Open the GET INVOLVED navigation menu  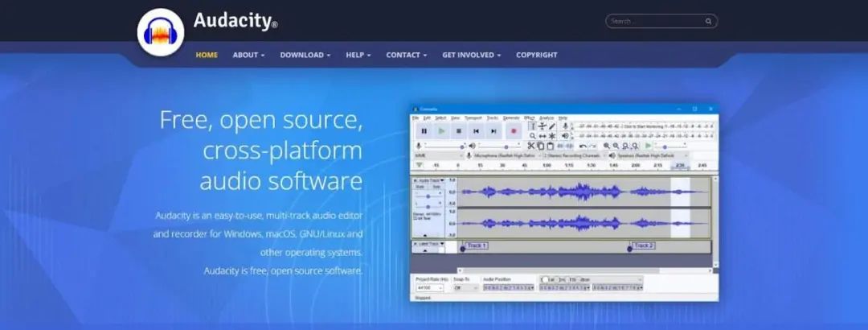point(471,55)
